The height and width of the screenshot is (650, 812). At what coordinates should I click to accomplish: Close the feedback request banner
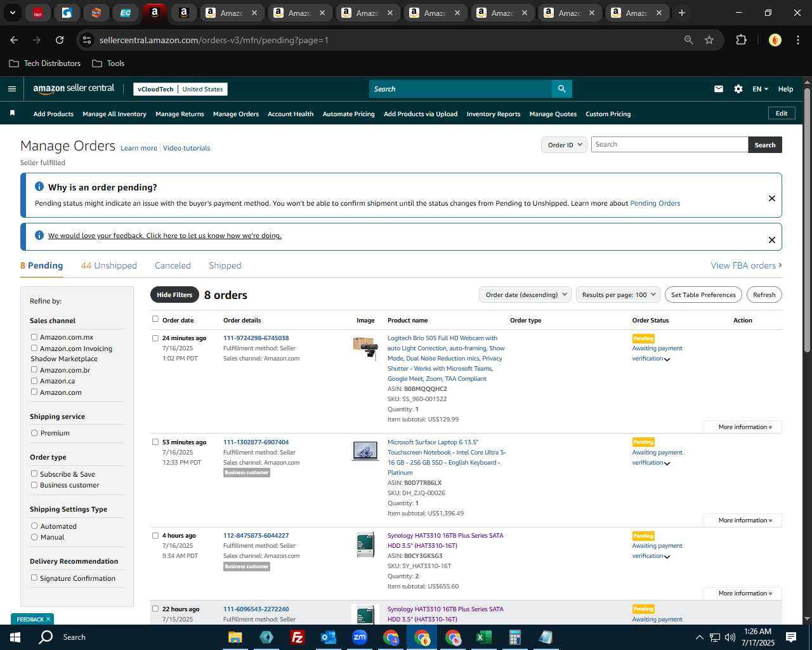[772, 240]
